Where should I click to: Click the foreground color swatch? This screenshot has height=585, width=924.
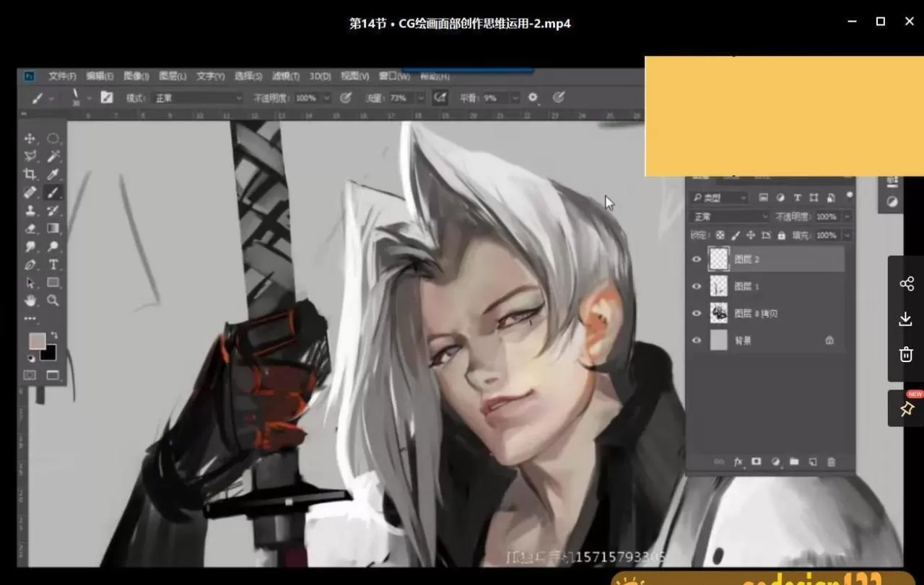[37, 340]
